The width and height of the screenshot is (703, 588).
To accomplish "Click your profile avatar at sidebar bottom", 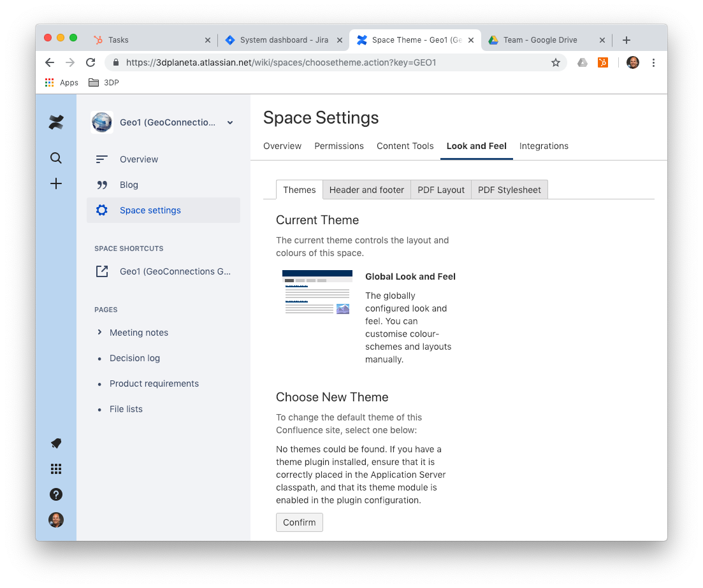I will point(56,520).
